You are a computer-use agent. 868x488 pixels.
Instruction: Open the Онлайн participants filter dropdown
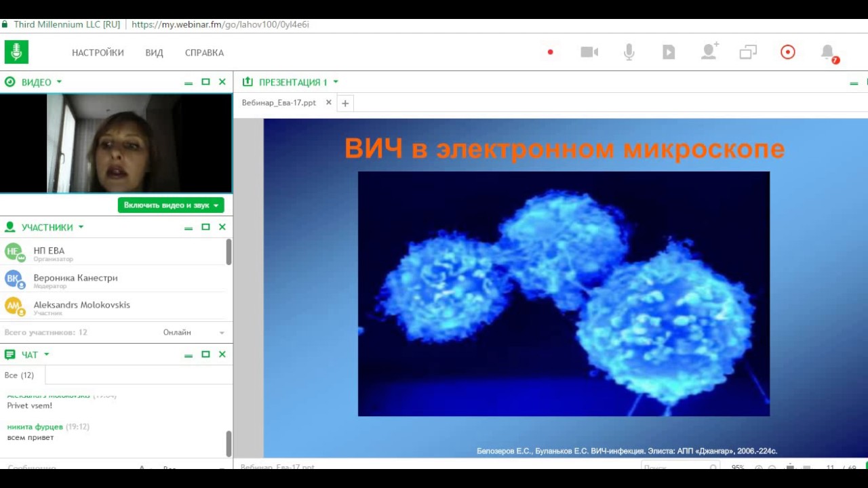coord(193,332)
